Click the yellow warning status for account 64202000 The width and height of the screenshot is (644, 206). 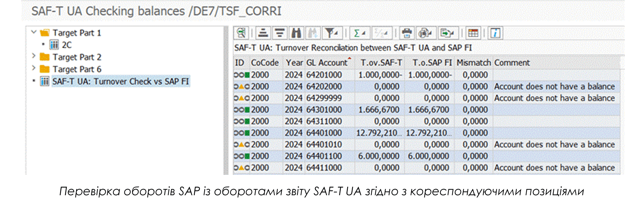click(x=241, y=86)
